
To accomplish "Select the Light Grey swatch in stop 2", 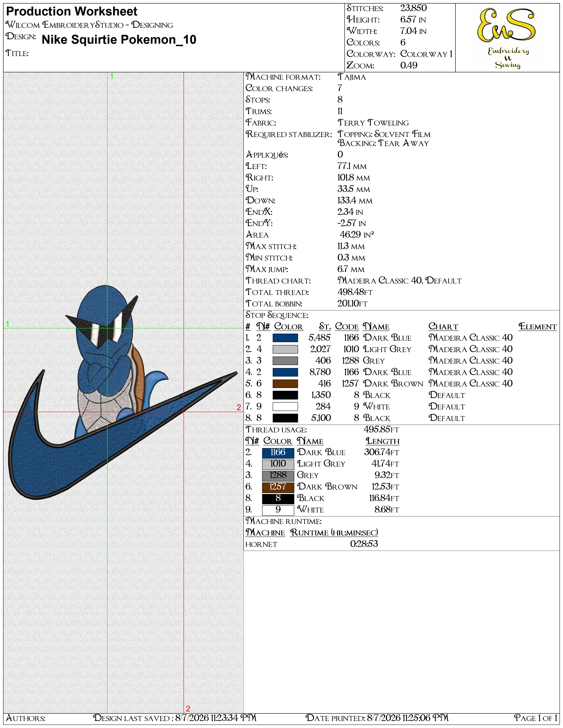I will pos(285,349).
